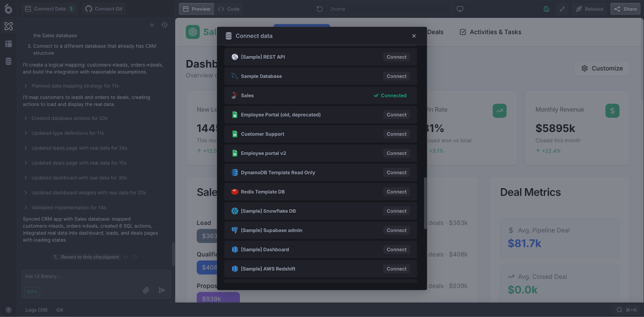Connect the [Sample] REST API source
Image resolution: width=644 pixels, height=317 pixels.
tap(396, 57)
